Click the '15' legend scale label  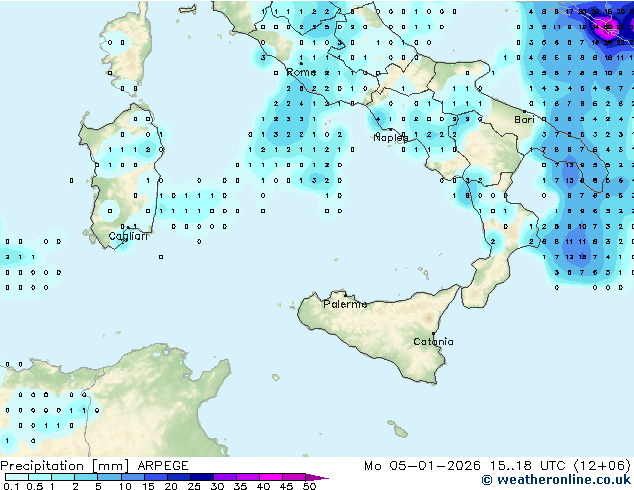[148, 486]
